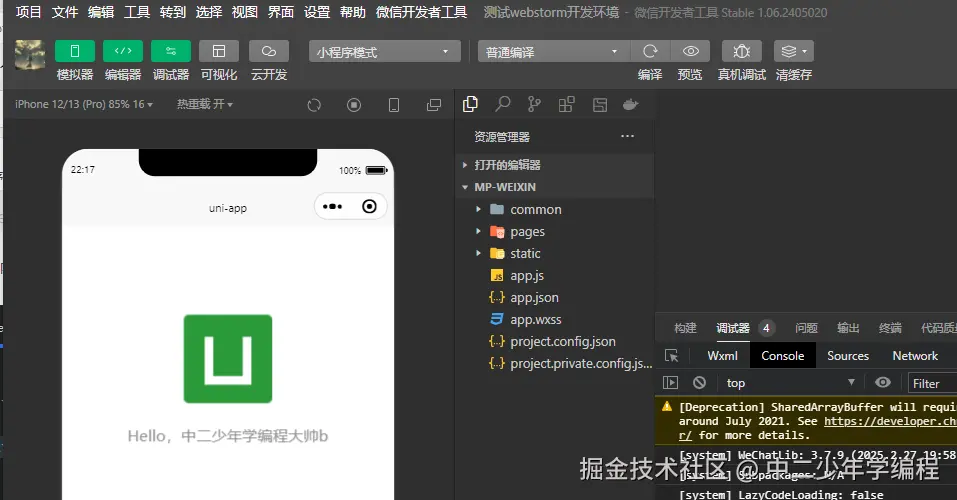The height and width of the screenshot is (500, 957).
Task: Click the simulator refresh icon
Action: point(314,105)
